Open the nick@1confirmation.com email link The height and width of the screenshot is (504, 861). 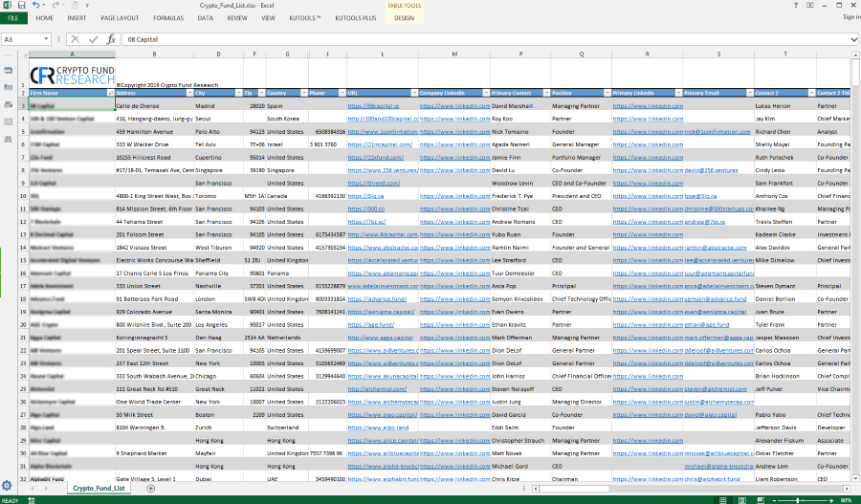tap(717, 131)
